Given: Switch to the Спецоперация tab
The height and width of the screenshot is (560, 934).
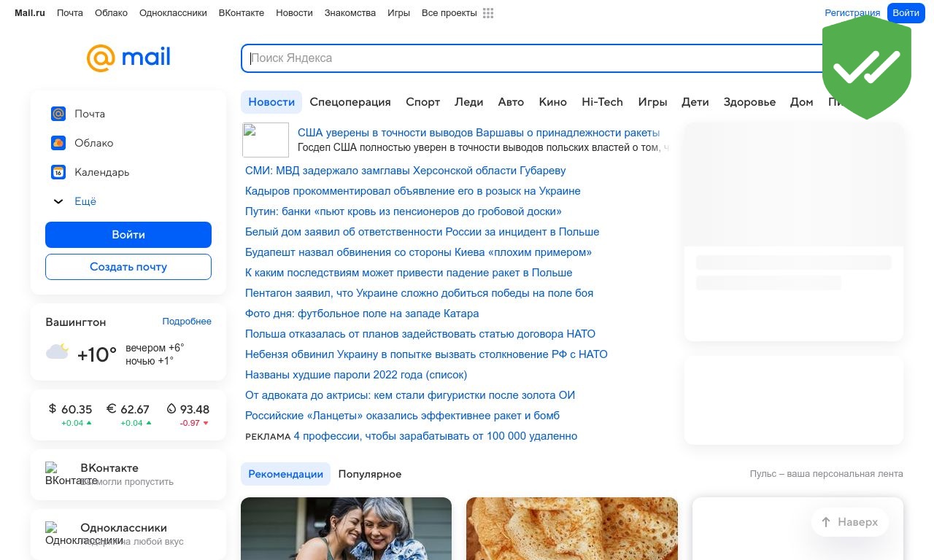Looking at the screenshot, I should click(x=350, y=102).
